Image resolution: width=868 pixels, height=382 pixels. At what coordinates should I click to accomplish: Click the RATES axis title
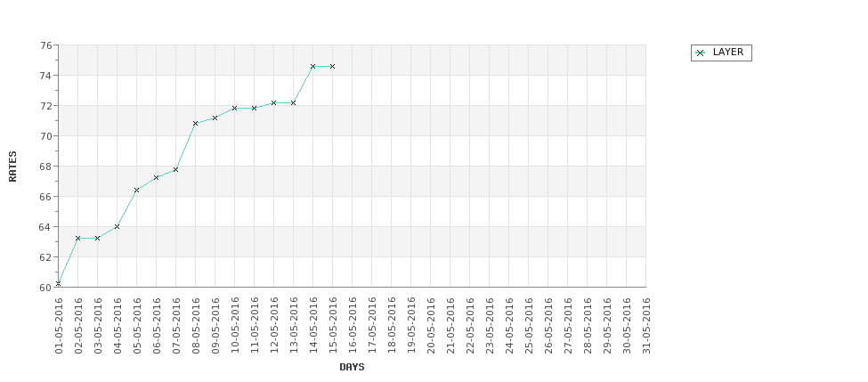(12, 167)
